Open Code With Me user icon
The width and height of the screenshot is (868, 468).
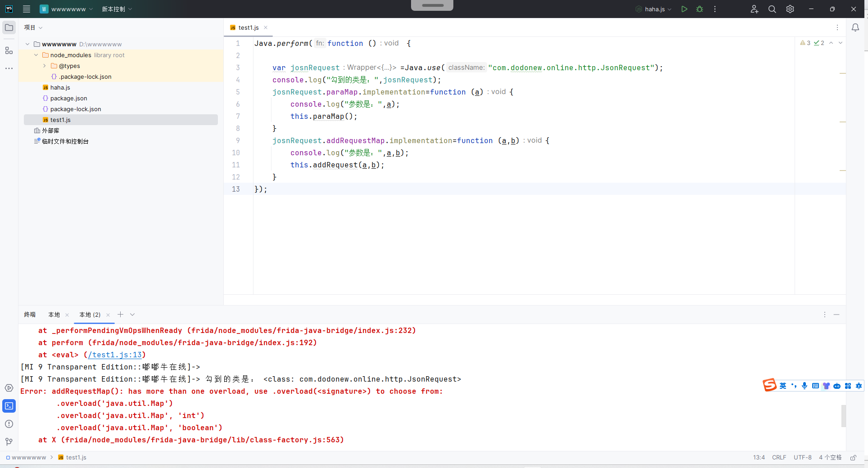tap(755, 9)
